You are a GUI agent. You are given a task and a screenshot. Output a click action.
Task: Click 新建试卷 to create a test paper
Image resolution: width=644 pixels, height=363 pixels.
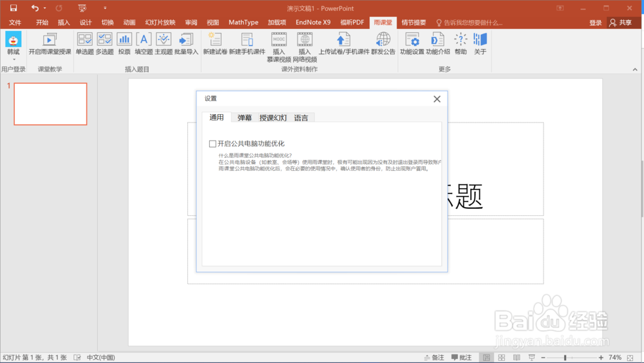(215, 44)
